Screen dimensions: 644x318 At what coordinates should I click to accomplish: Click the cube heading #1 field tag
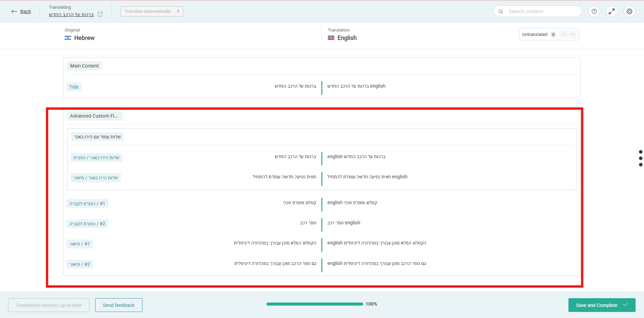pyautogui.click(x=87, y=203)
